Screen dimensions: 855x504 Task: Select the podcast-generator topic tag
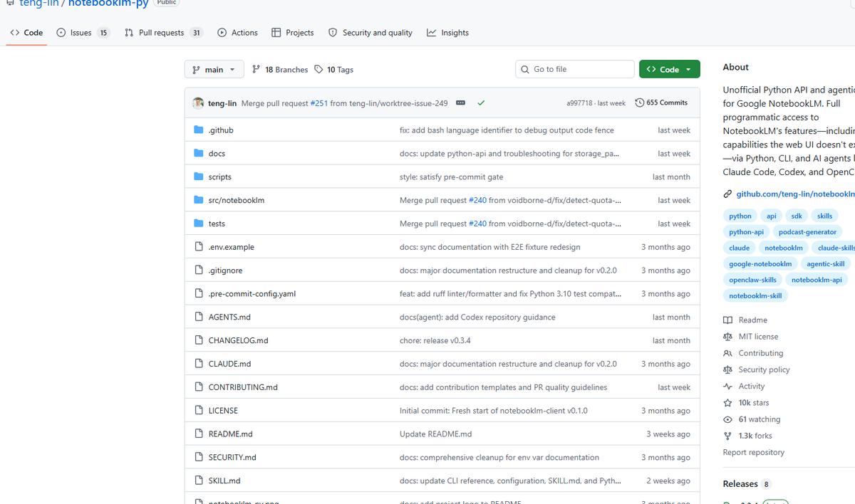[807, 232]
